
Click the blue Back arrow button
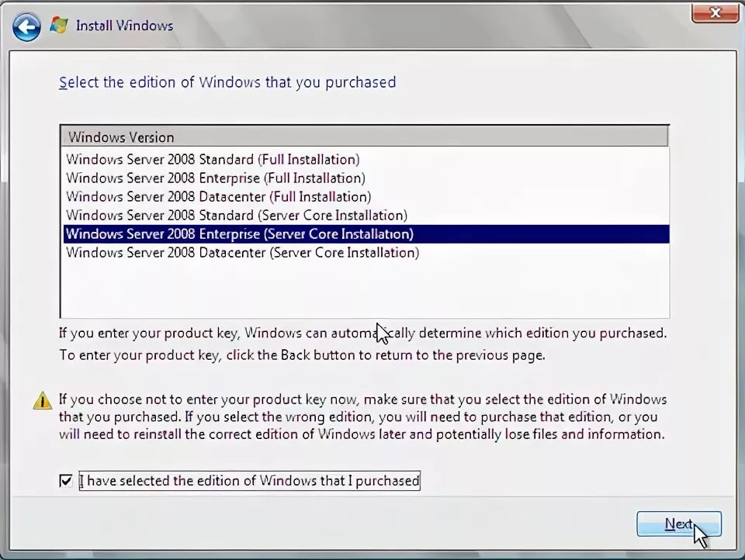point(26,27)
